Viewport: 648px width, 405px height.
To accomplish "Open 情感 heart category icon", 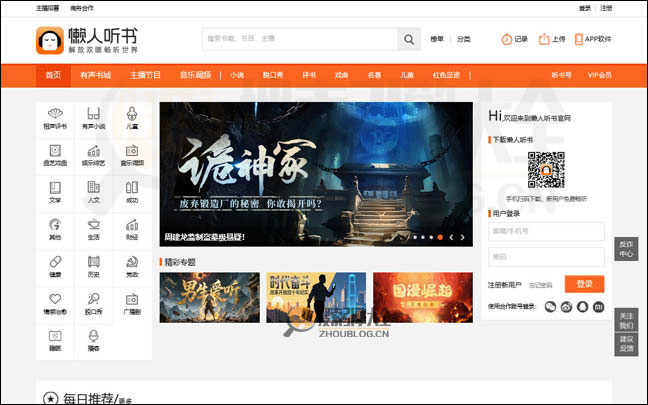I will click(x=55, y=298).
